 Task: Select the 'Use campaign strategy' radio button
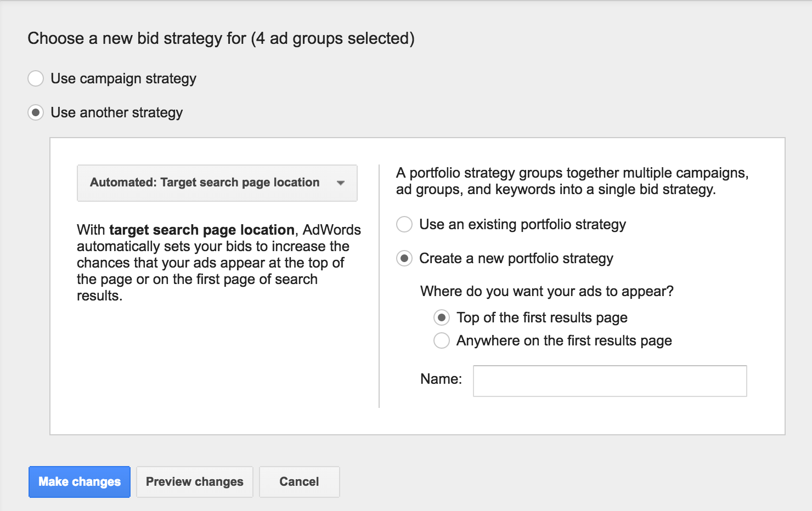[36, 78]
